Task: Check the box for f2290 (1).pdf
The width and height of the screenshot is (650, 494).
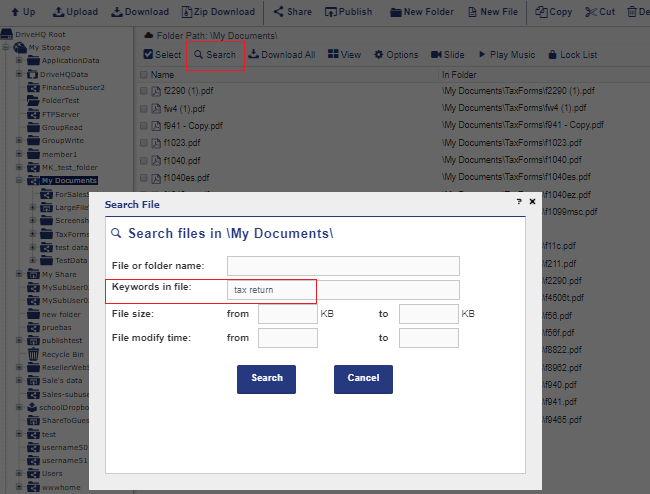Action: [x=144, y=91]
